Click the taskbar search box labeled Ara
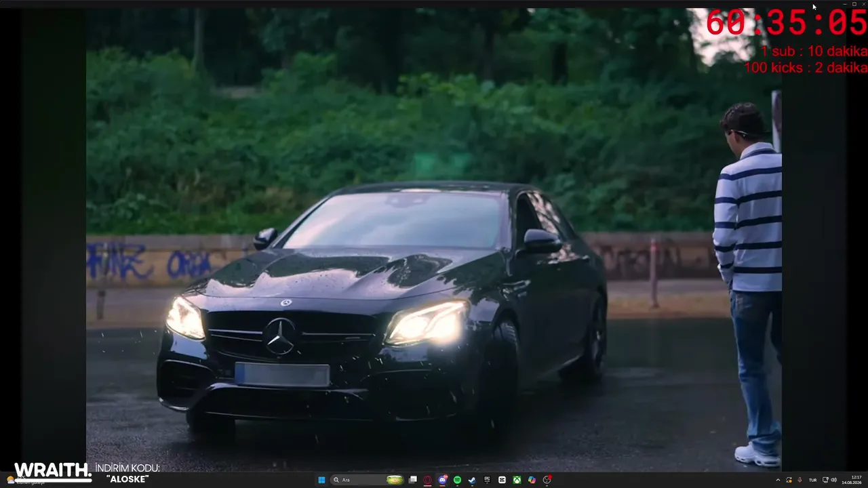The height and width of the screenshot is (488, 868). coord(368,480)
